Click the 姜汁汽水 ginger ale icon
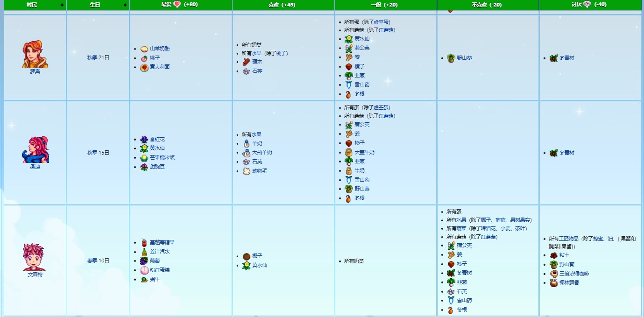This screenshot has height=317, width=644. (x=144, y=252)
